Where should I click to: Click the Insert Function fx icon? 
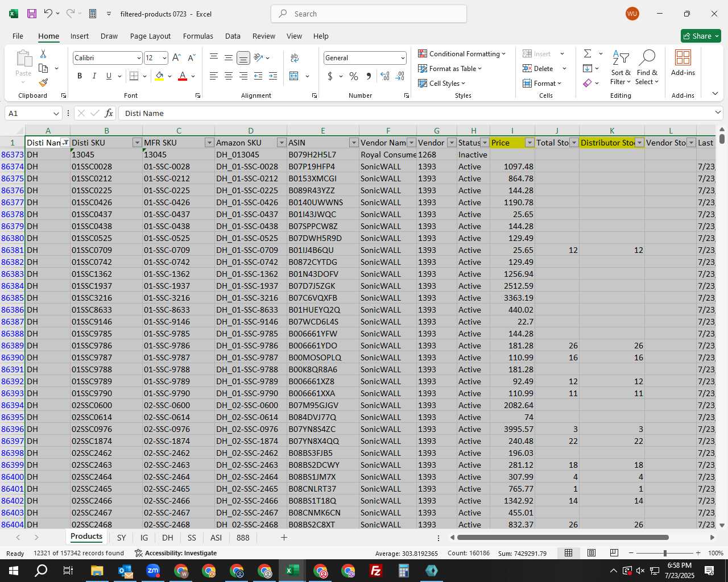pos(109,113)
